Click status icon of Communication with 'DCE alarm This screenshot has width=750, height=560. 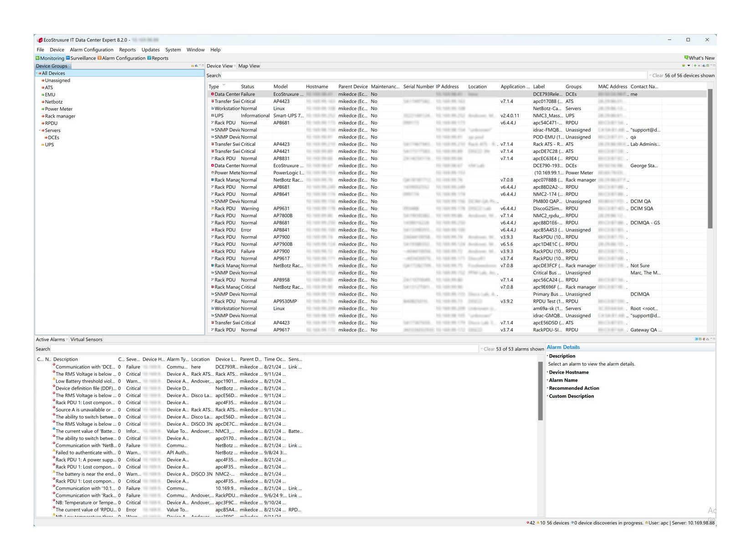pos(54,365)
